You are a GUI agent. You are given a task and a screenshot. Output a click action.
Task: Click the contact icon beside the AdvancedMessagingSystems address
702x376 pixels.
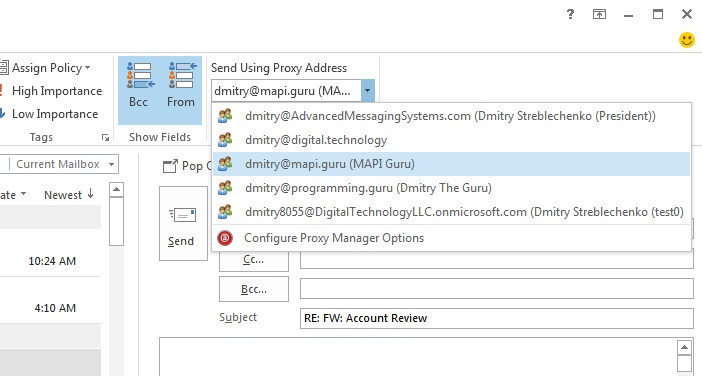click(225, 115)
